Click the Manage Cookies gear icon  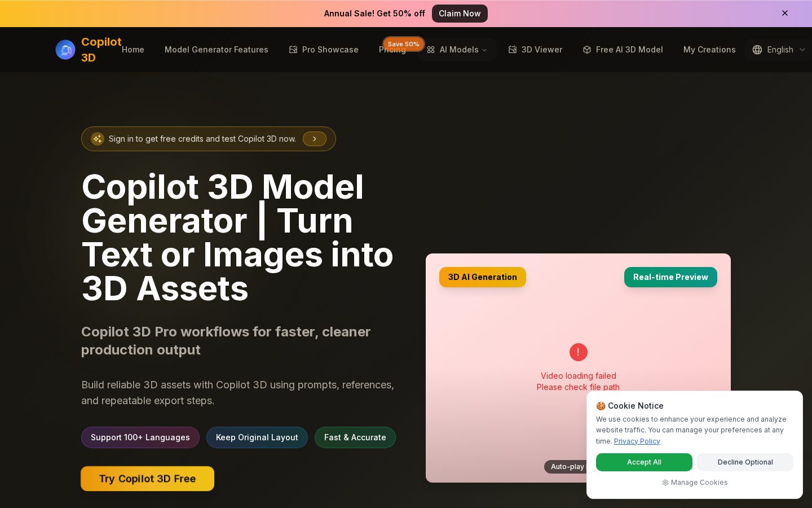click(x=665, y=483)
